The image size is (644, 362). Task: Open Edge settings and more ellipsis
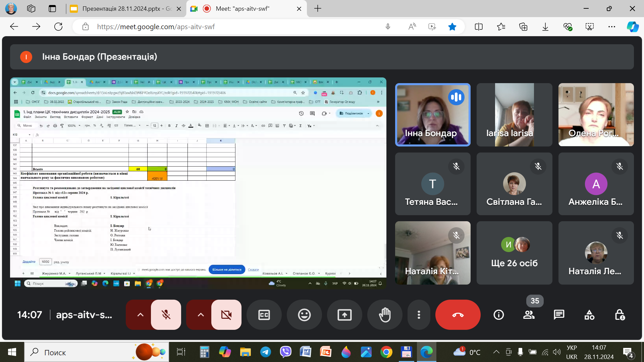(612, 26)
